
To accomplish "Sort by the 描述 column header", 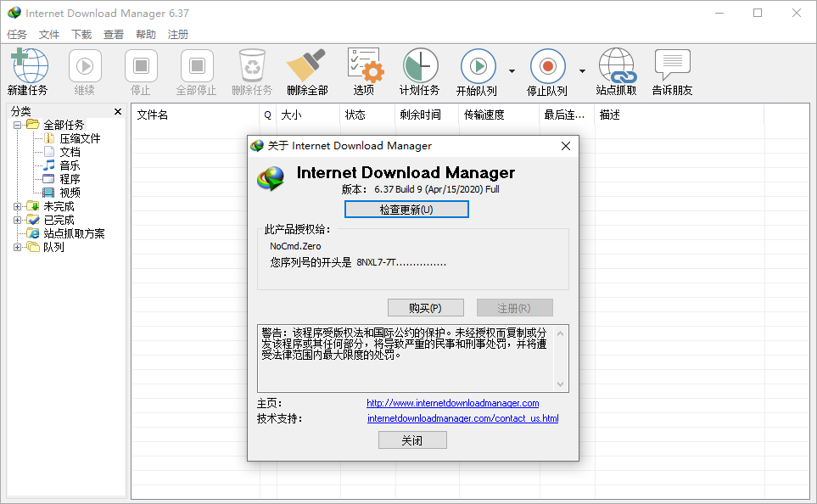I will (x=680, y=115).
